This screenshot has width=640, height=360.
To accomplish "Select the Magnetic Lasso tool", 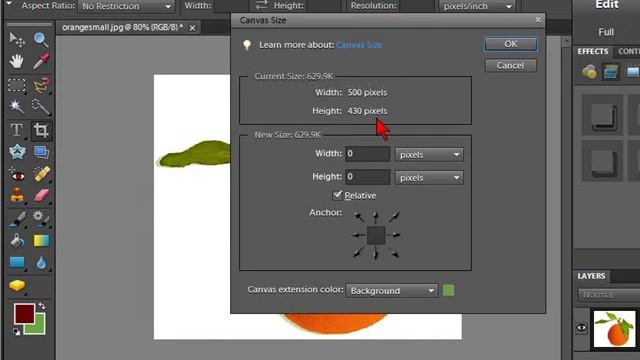I will [x=41, y=85].
